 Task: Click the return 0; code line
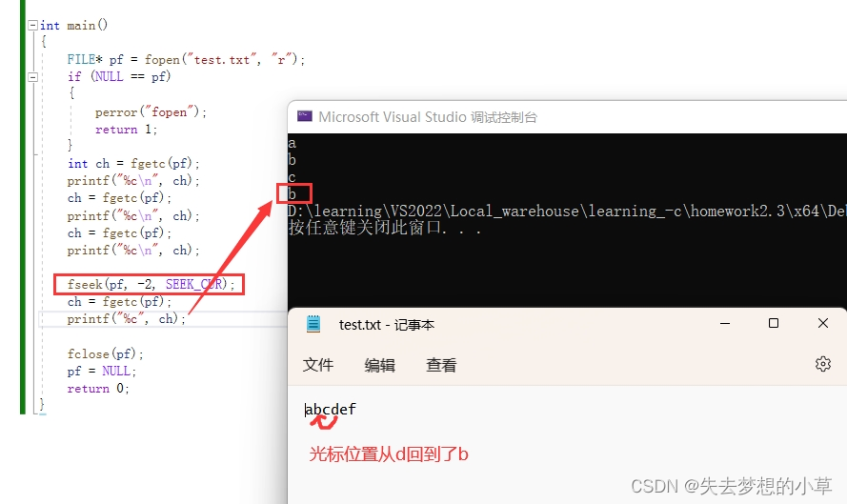(x=98, y=389)
